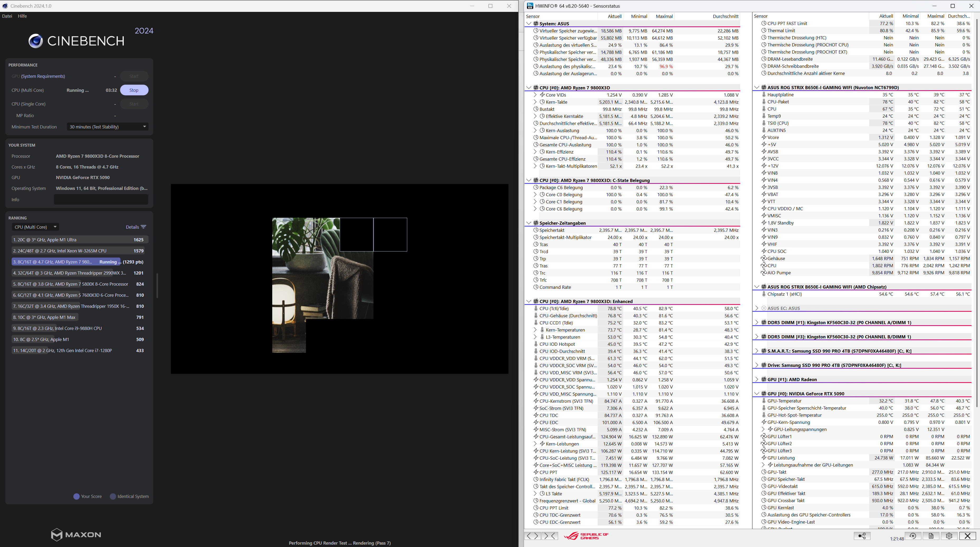
Task: Open the CPU (Multi Core) ranking dropdown
Action: [x=35, y=227]
